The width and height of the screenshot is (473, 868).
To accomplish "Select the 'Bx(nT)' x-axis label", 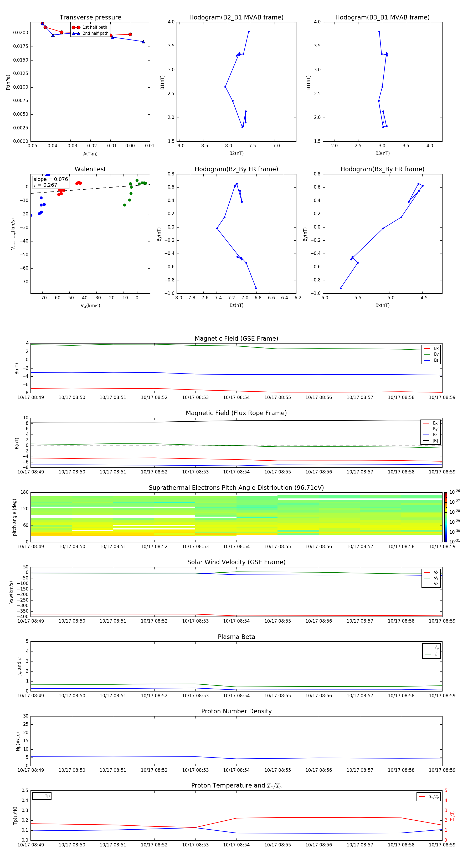I will coord(382,305).
